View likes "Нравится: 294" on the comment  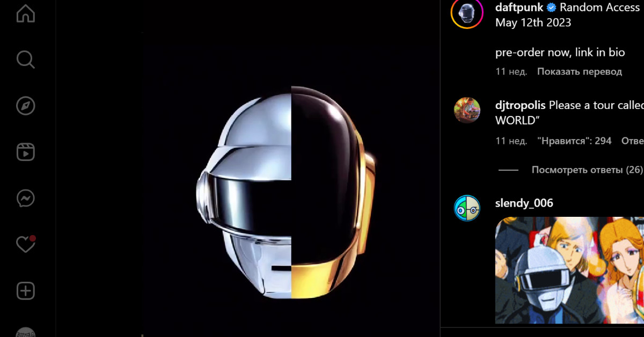[574, 141]
